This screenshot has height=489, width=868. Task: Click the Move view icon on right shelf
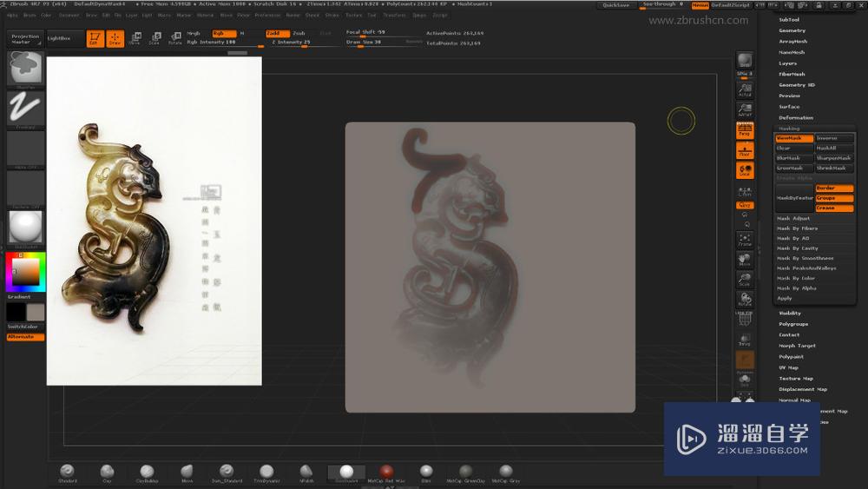tap(745, 260)
